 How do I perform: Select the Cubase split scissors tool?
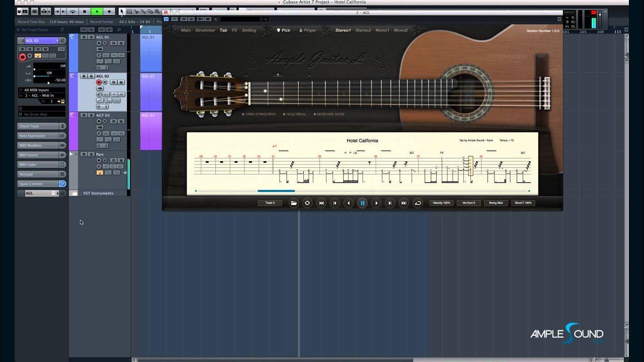pyautogui.click(x=136, y=12)
